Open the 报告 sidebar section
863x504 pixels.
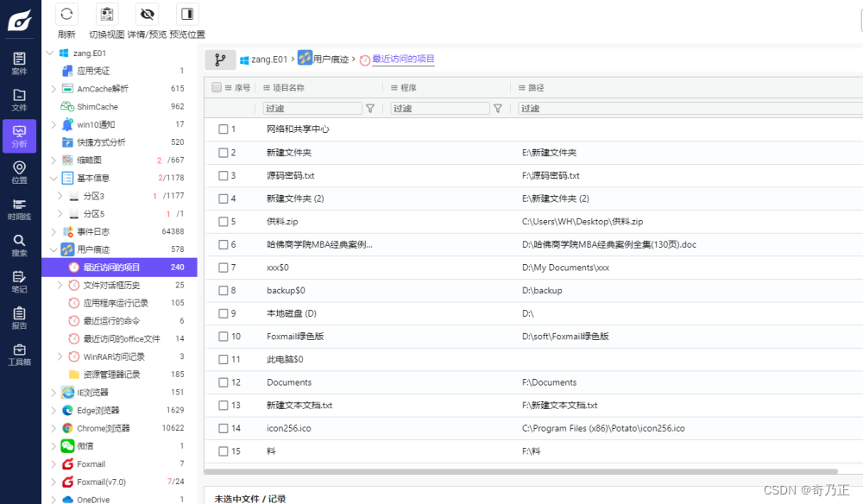tap(19, 318)
